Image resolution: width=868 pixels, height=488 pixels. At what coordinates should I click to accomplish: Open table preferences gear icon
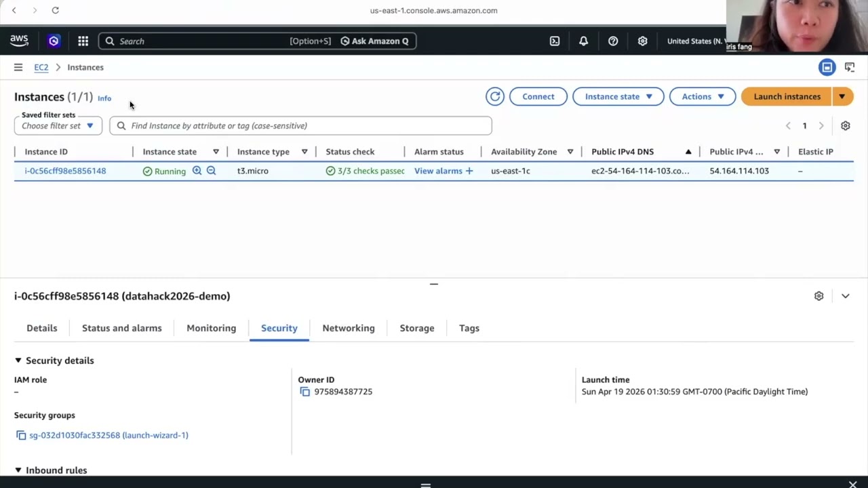pos(845,125)
